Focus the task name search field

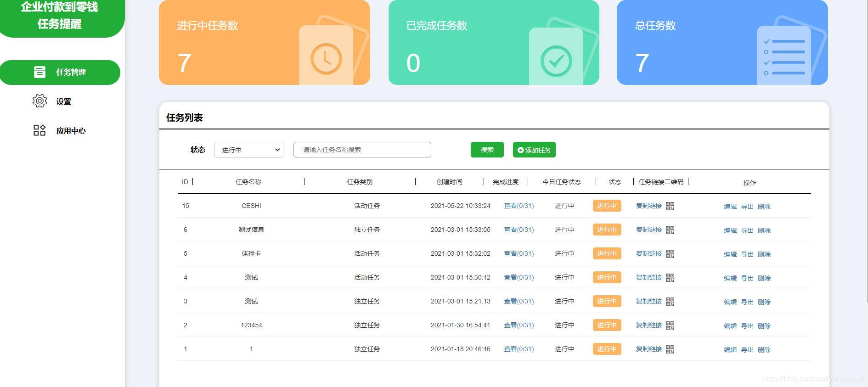(x=362, y=150)
